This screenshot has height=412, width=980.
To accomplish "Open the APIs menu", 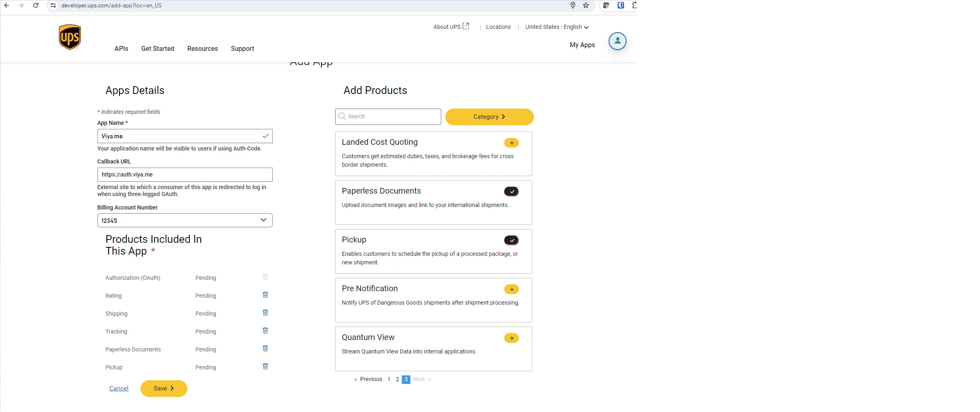I will point(121,48).
